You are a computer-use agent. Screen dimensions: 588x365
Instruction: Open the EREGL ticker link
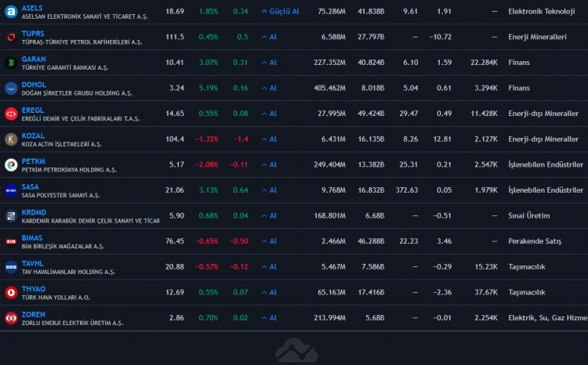33,110
